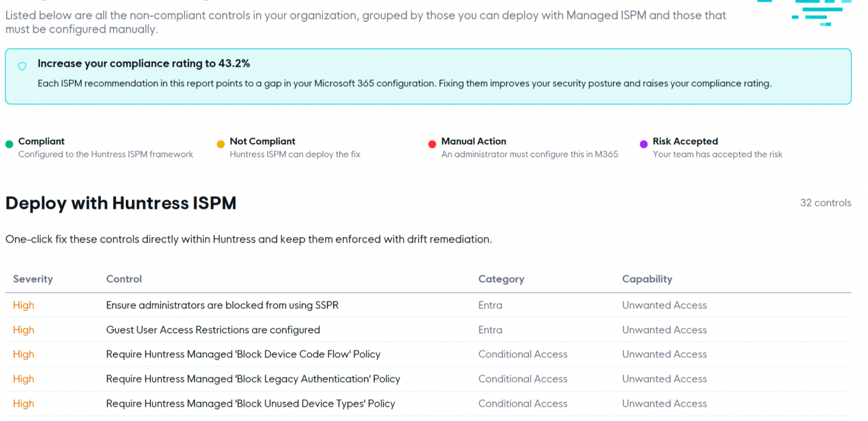This screenshot has height=421, width=868.
Task: Click High severity for the SSPR control
Action: pyautogui.click(x=23, y=305)
